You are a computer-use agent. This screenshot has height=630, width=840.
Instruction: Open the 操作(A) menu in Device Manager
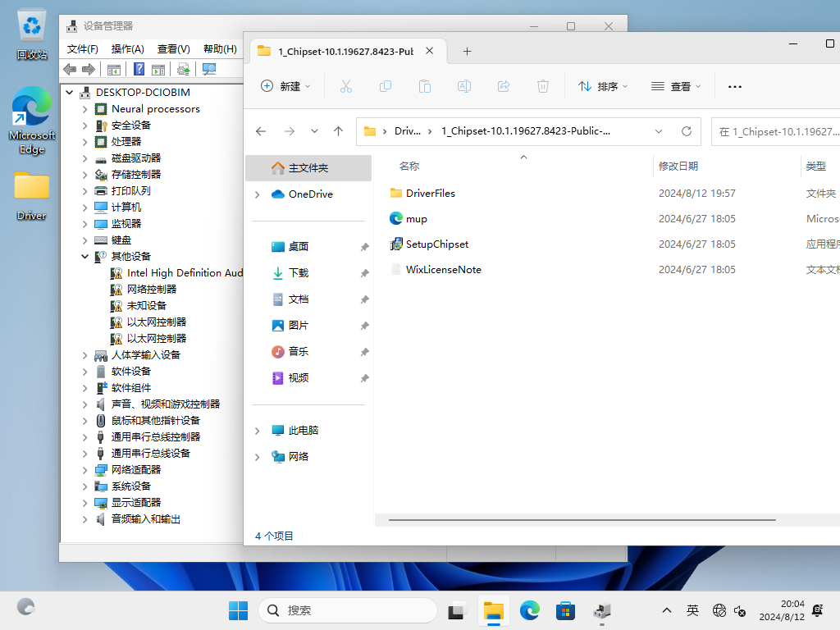(x=127, y=49)
